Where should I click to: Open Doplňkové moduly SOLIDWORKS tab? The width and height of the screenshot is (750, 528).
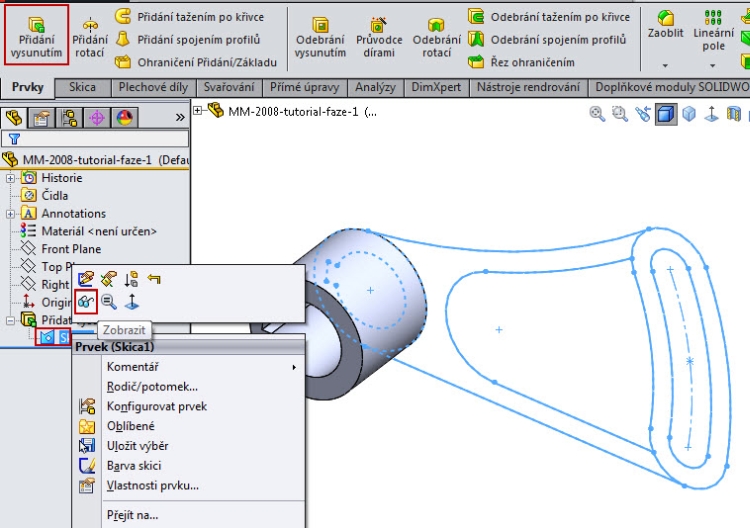[x=670, y=88]
